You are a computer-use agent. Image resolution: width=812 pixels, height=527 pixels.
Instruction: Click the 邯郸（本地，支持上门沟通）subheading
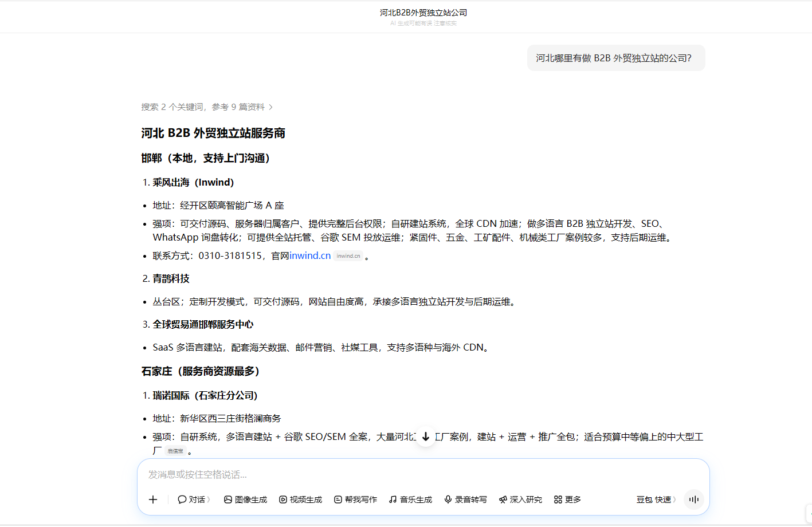pos(206,158)
